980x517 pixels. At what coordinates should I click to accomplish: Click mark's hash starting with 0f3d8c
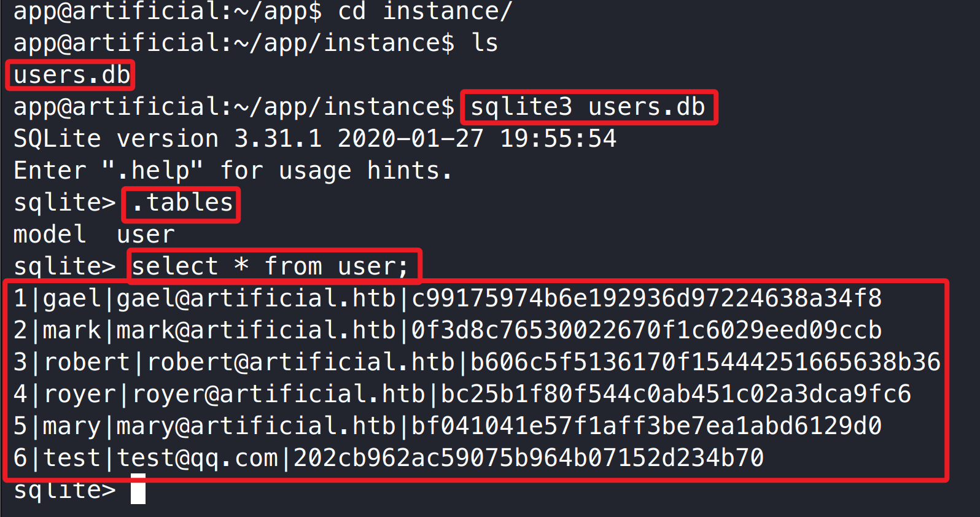[x=647, y=330]
